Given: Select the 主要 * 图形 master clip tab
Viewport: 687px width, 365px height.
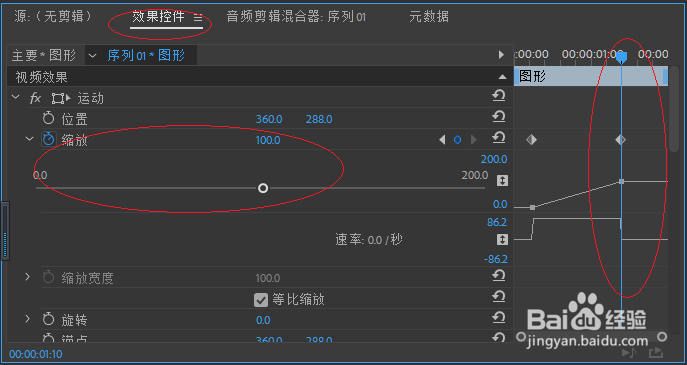Looking at the screenshot, I should (44, 55).
